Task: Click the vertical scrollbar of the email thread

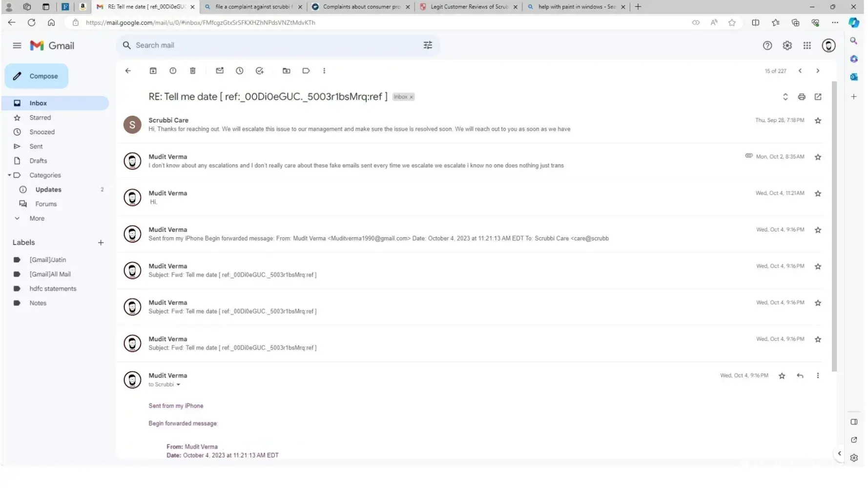Action: coord(834,224)
